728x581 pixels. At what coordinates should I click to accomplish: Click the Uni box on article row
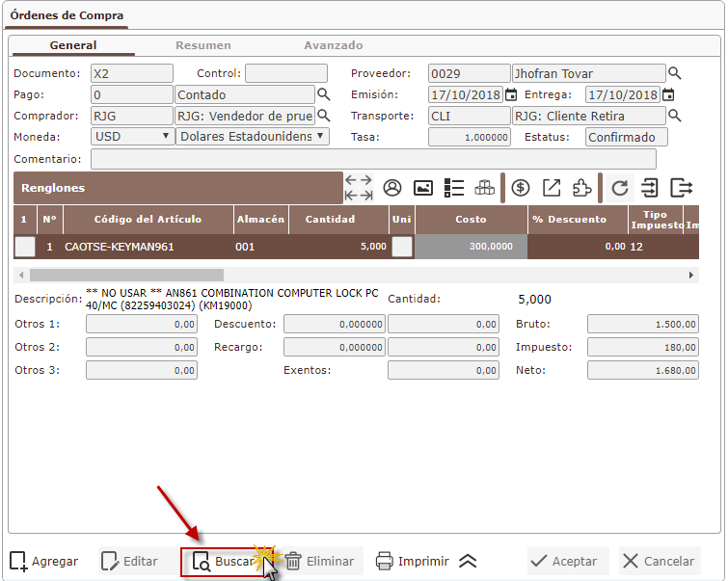point(402,247)
